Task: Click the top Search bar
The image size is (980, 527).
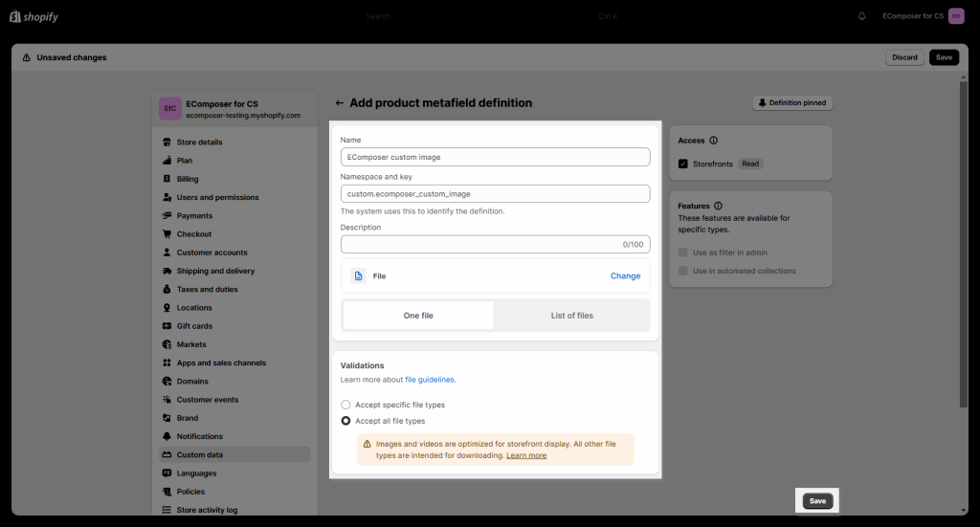Action: click(490, 16)
